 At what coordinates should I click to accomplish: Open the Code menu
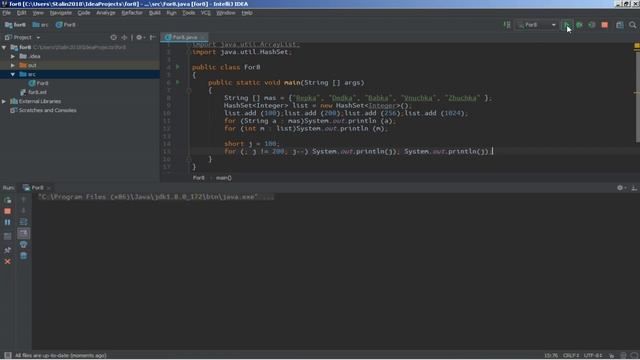84,13
